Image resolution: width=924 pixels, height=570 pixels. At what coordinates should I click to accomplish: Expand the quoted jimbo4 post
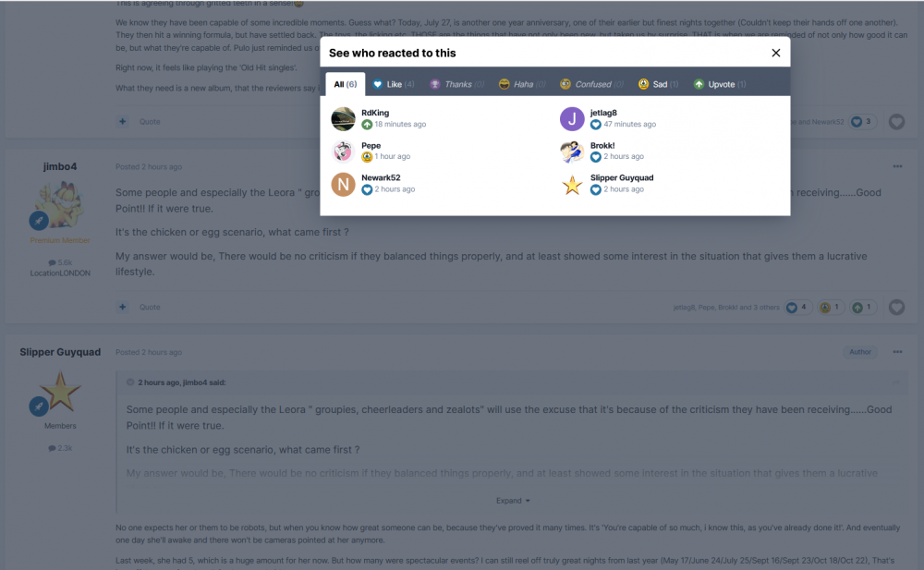tap(513, 501)
